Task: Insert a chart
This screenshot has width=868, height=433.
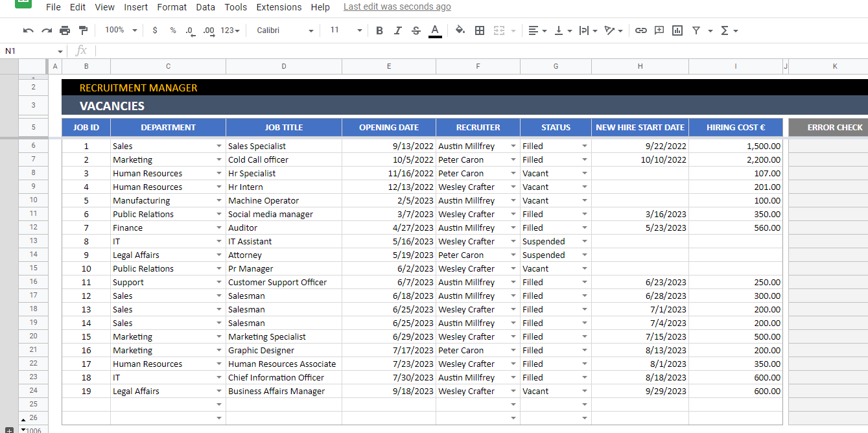Action: click(x=677, y=30)
